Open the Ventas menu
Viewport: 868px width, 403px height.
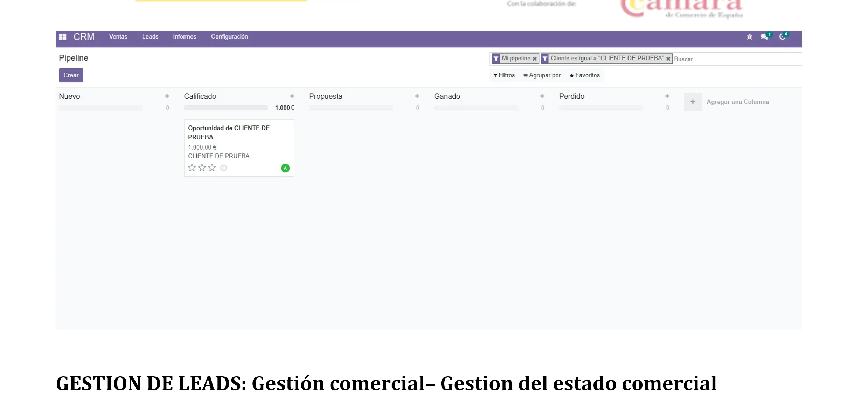(x=118, y=37)
